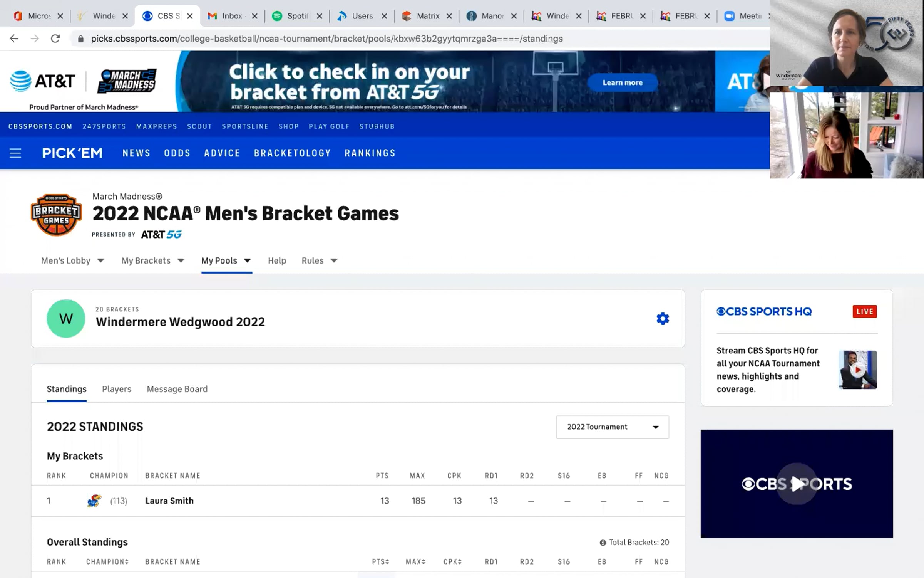Click the CBS Sports HQ logo
Screen dimensions: 924x578
point(764,311)
